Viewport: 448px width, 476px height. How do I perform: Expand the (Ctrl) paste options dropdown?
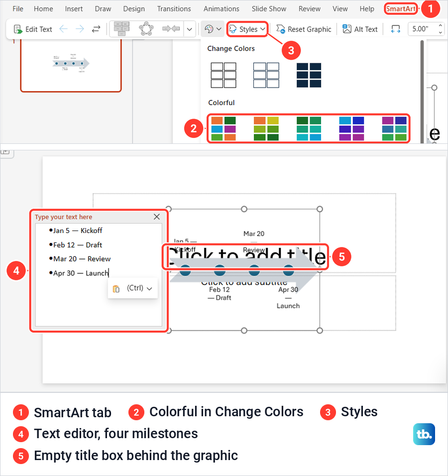click(149, 288)
